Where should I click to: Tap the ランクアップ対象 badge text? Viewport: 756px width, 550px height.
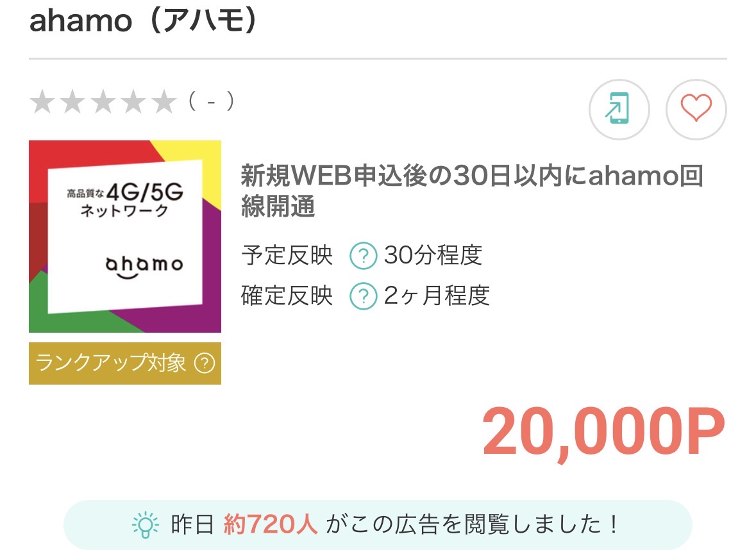coord(110,364)
